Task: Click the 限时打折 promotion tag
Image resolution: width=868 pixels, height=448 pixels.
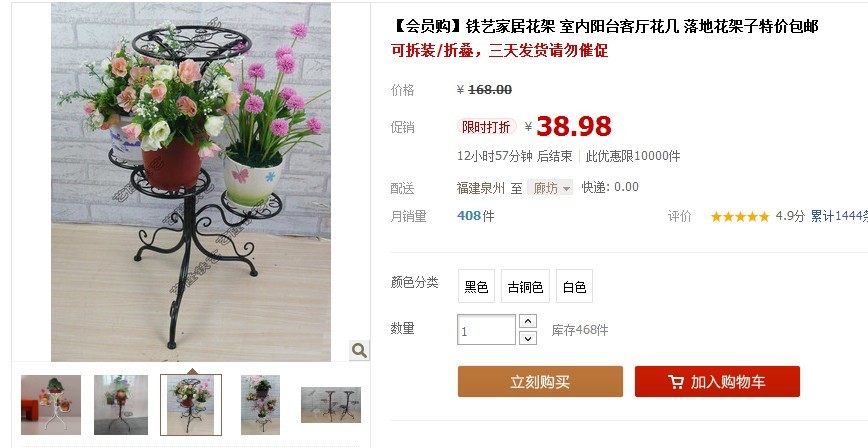Action: 486,127
